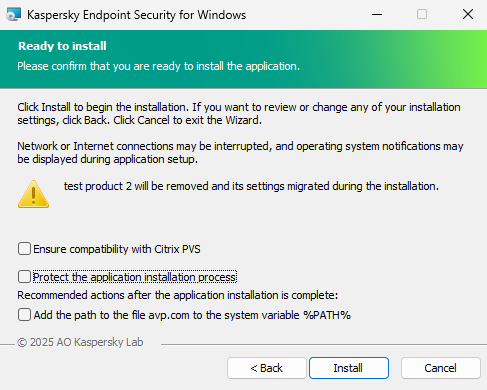Enable Ensure compatibility with Citrix PVS
The width and height of the screenshot is (487, 390).
tap(24, 249)
